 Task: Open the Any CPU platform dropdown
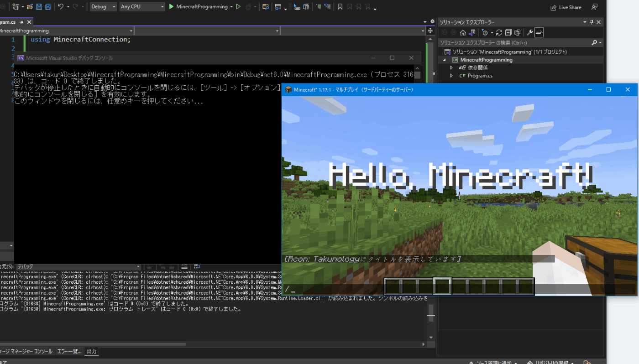click(x=142, y=7)
